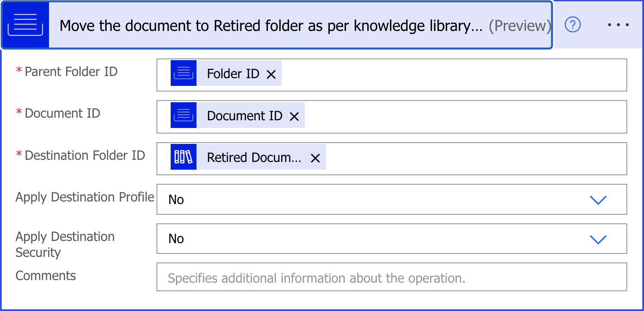The width and height of the screenshot is (644, 311).
Task: Select the Folder ID dynamic content token
Action: [x=233, y=74]
